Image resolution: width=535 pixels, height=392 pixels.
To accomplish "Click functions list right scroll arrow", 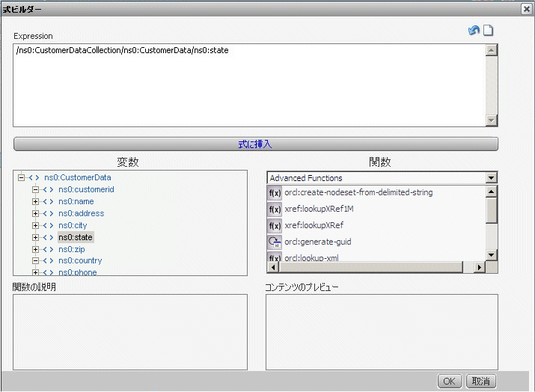I will coord(480,267).
